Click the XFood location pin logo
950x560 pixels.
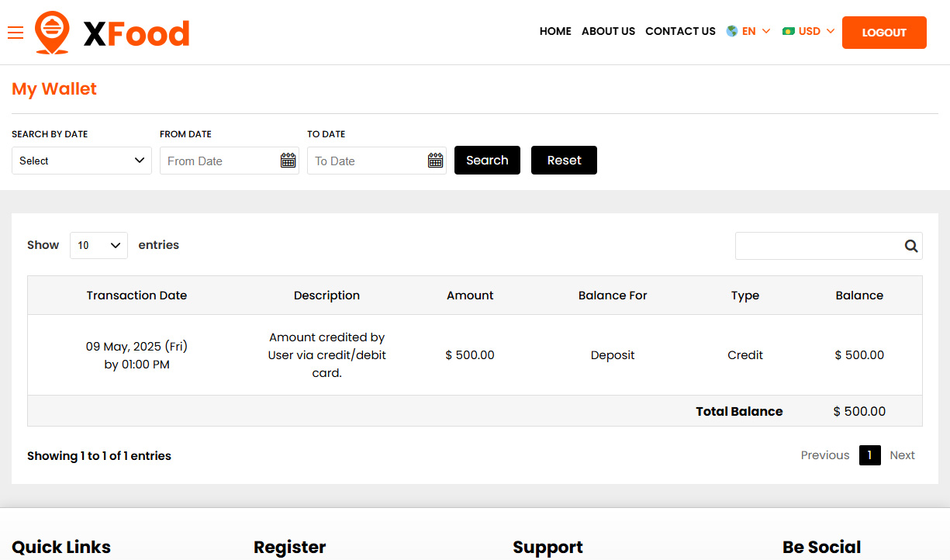51,32
